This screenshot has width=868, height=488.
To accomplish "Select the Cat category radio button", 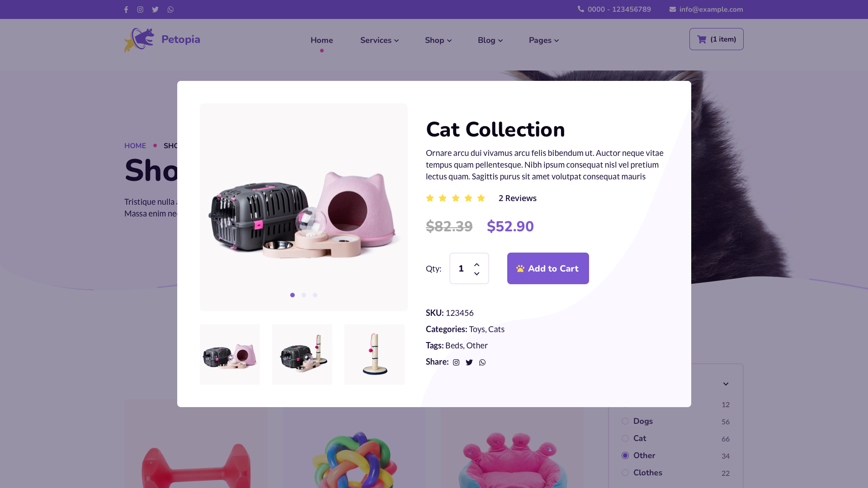I will (625, 438).
